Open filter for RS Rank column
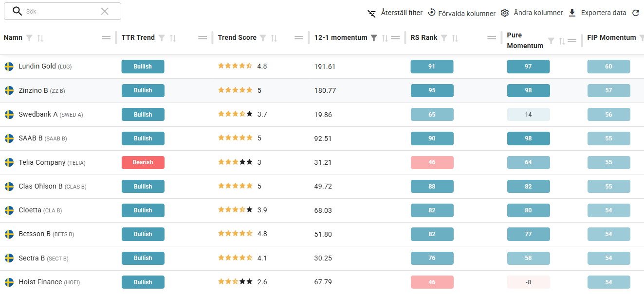The image size is (644, 294). [x=444, y=38]
